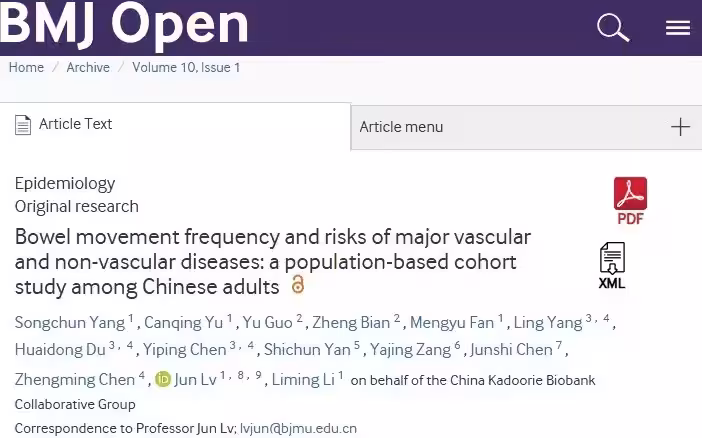Click the Article Text document icon
The width and height of the screenshot is (702, 438).
tap(23, 125)
